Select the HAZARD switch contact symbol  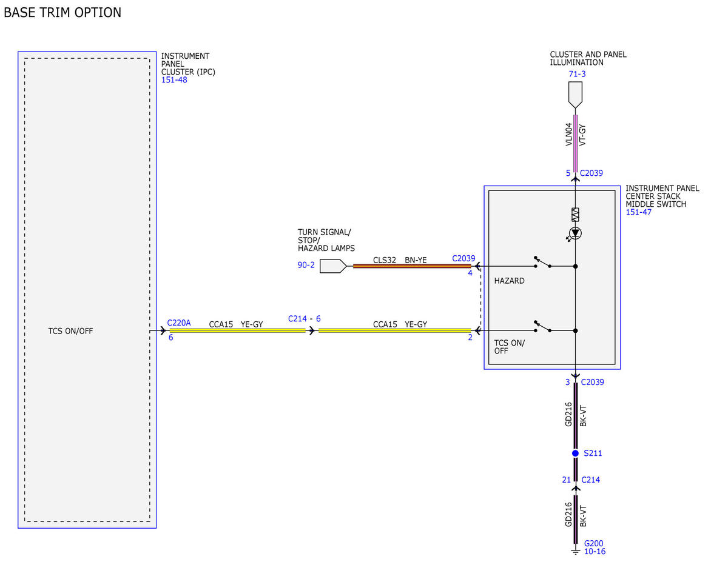pyautogui.click(x=543, y=263)
